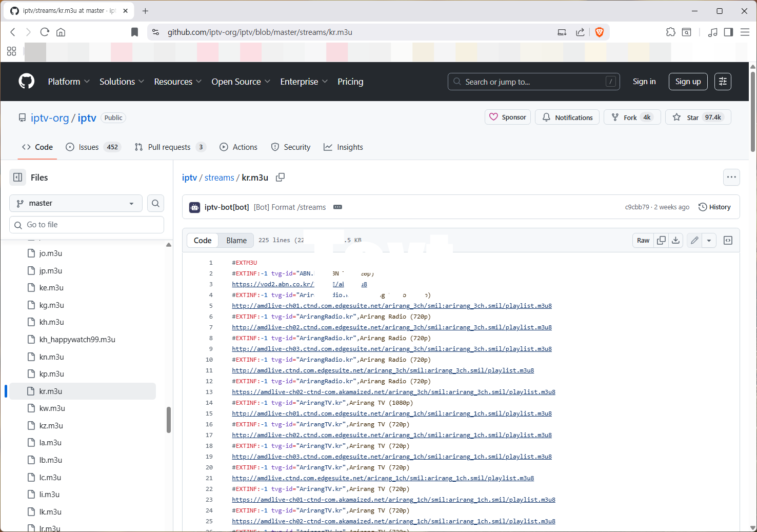757x532 pixels.
Task: Download the raw file
Action: point(676,241)
